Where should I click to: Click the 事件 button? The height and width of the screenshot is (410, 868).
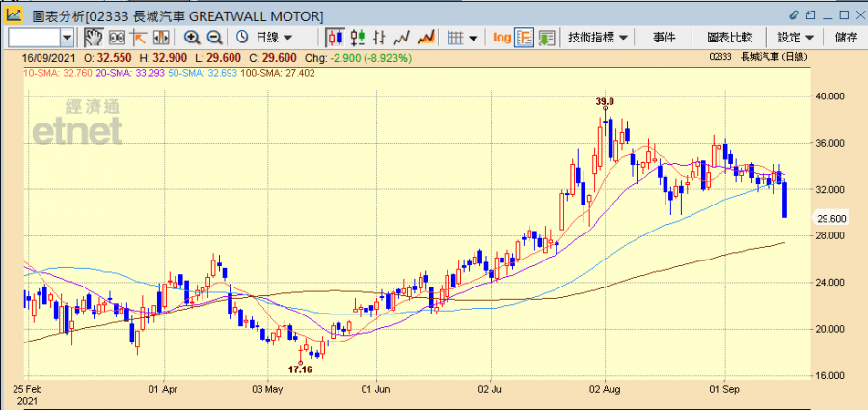pyautogui.click(x=665, y=37)
